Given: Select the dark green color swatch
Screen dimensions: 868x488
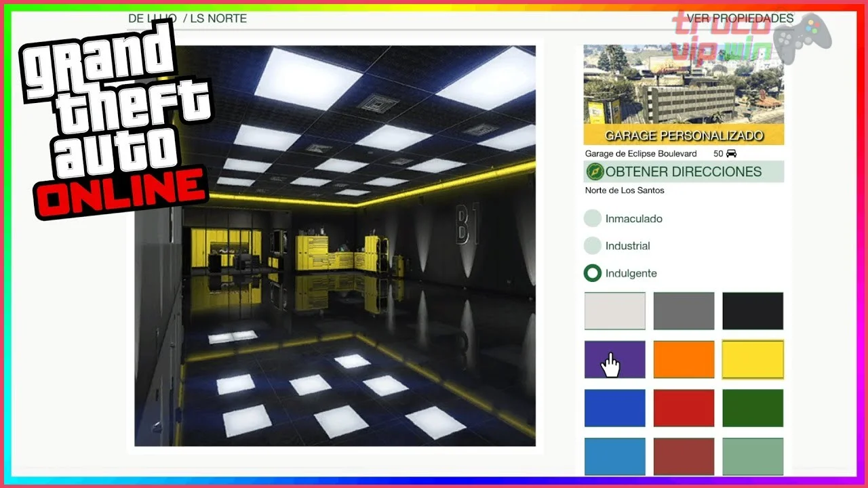Looking at the screenshot, I should [x=753, y=408].
